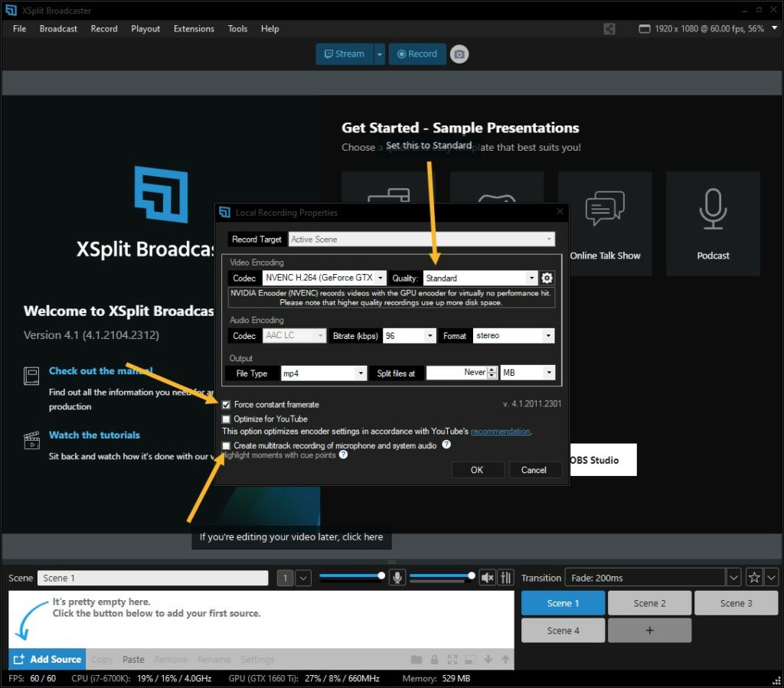
Task: Open the YouTube recommendation link
Action: (501, 431)
